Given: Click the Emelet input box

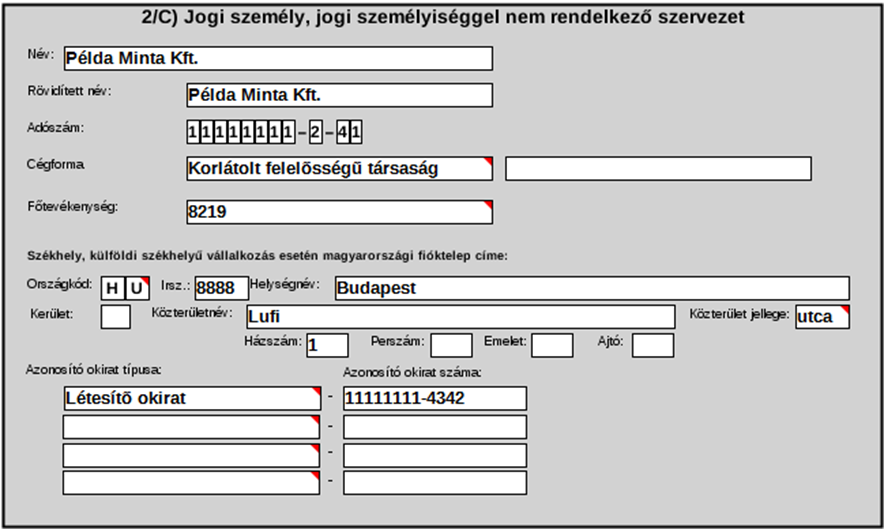Looking at the screenshot, I should 552,345.
